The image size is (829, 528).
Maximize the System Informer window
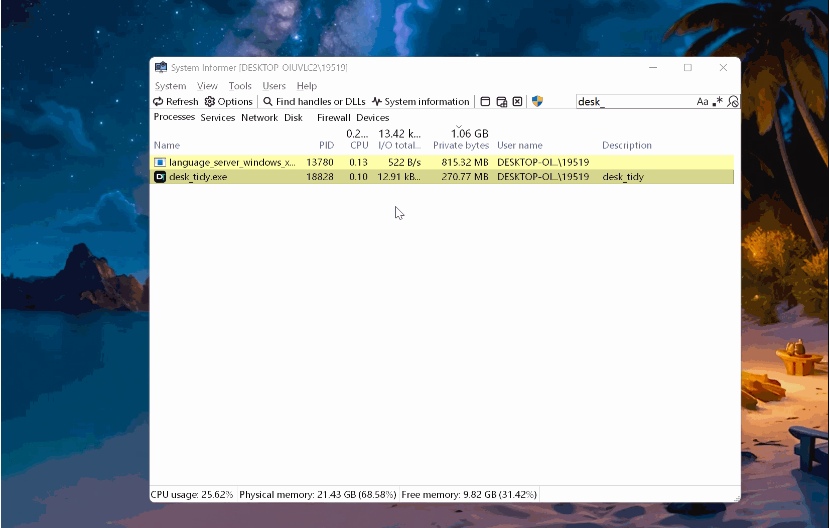tap(687, 68)
